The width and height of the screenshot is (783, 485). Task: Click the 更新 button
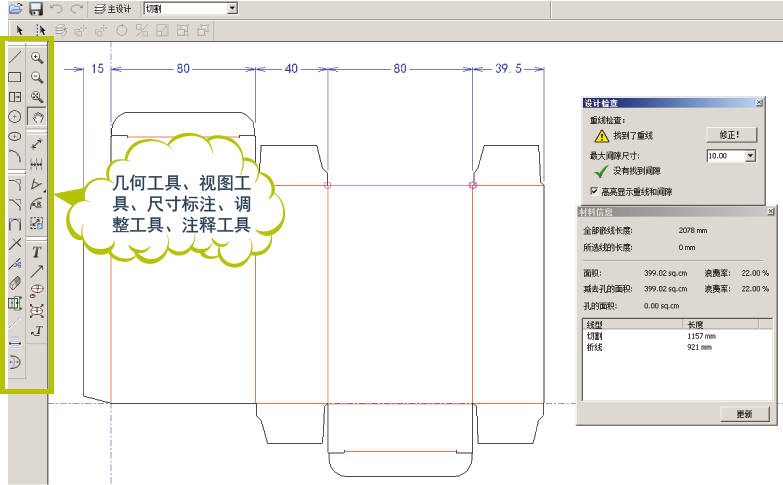point(744,414)
